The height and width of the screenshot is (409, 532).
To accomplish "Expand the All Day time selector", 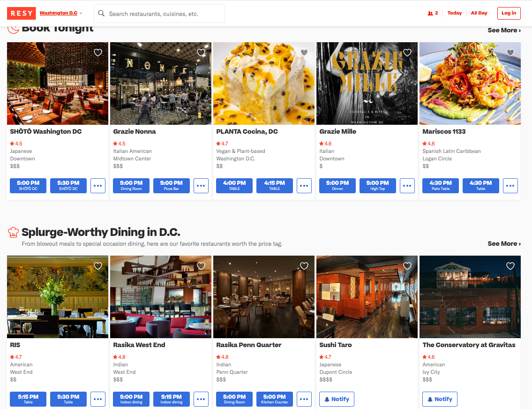I will pos(479,13).
